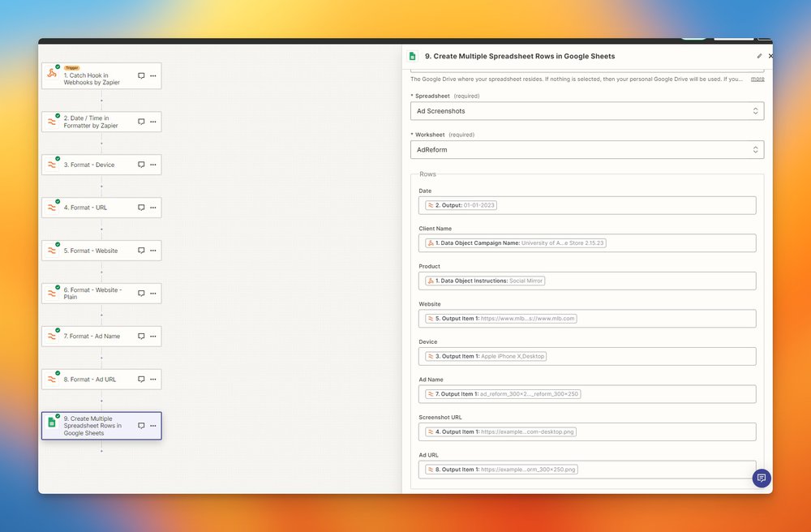Select step 4 Format - URL
The width and height of the screenshot is (811, 532).
coord(101,208)
